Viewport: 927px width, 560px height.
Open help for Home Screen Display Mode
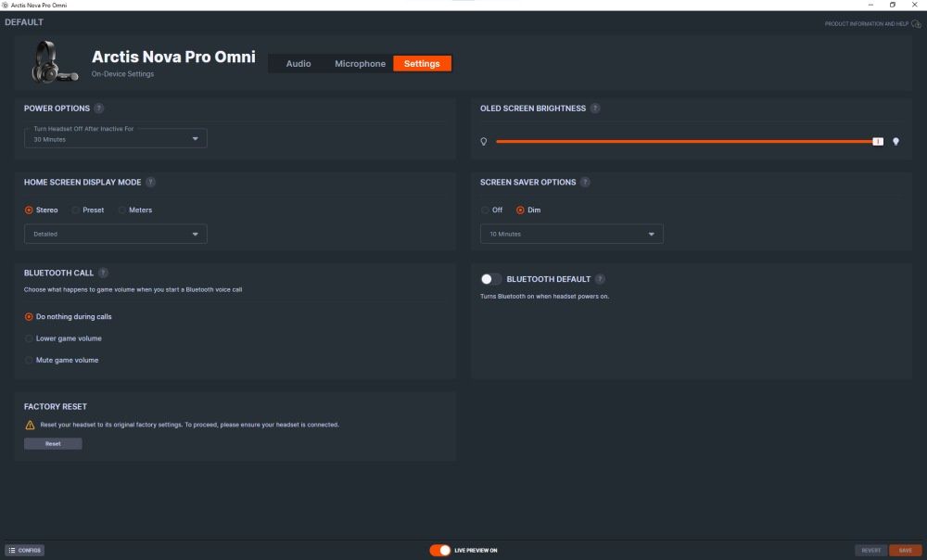151,182
